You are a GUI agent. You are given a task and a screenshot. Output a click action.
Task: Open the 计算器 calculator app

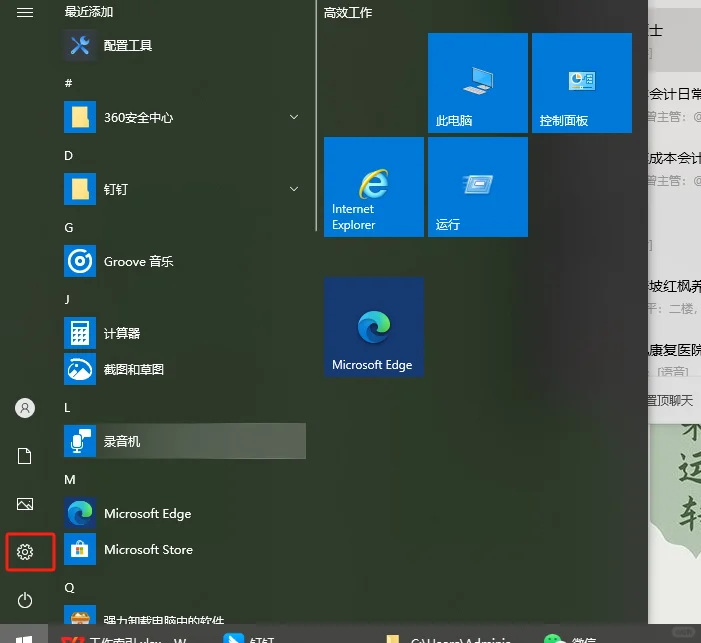pos(185,333)
